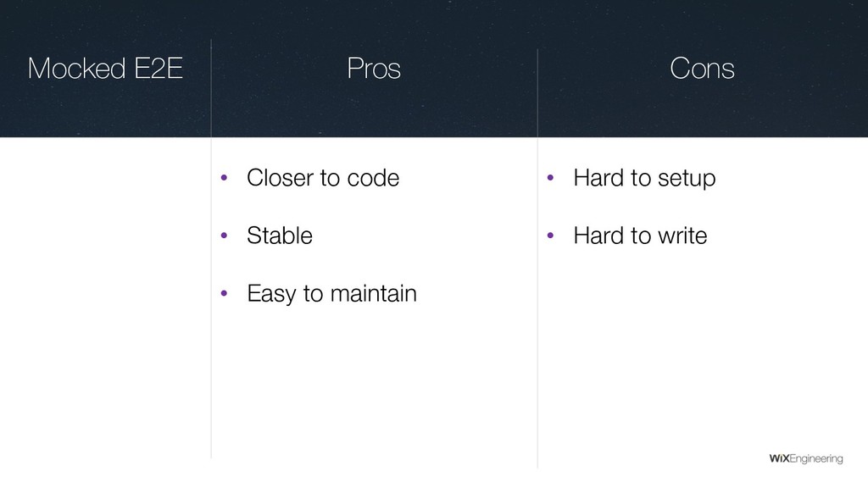The height and width of the screenshot is (488, 868).
Task: Click the bullet beside Easy to maintain
Action: tap(225, 294)
